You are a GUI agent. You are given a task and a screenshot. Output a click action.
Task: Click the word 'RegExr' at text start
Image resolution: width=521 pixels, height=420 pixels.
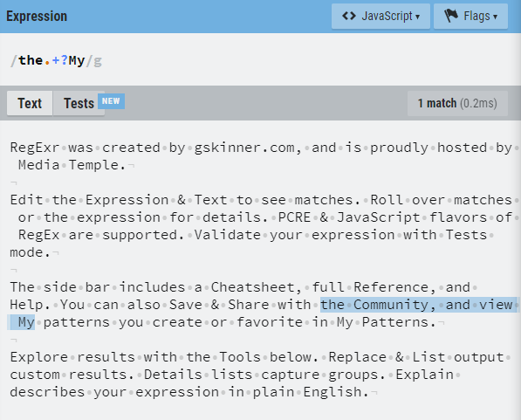[x=35, y=148]
